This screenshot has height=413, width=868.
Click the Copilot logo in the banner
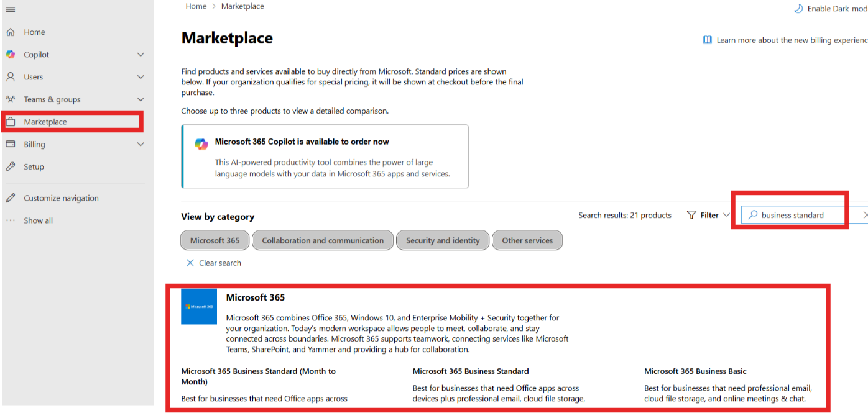click(x=201, y=144)
